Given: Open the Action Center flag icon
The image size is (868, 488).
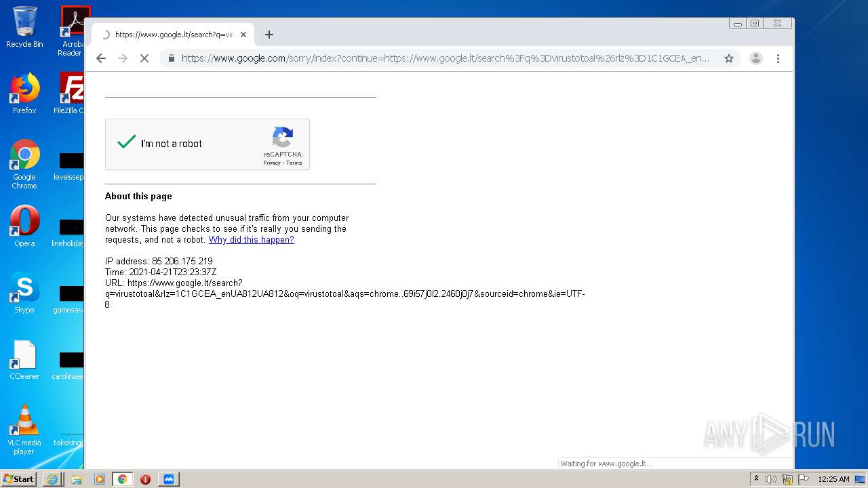Looking at the screenshot, I should coord(804,479).
